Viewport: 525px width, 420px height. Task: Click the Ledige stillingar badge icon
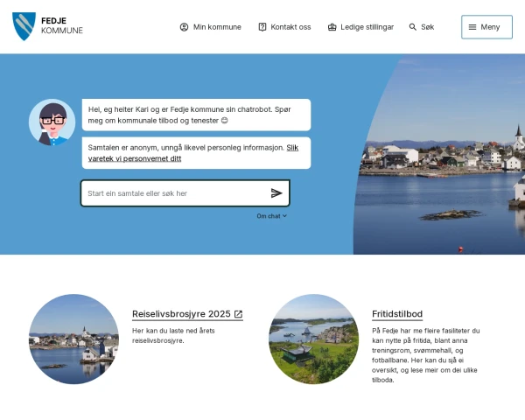coord(332,27)
